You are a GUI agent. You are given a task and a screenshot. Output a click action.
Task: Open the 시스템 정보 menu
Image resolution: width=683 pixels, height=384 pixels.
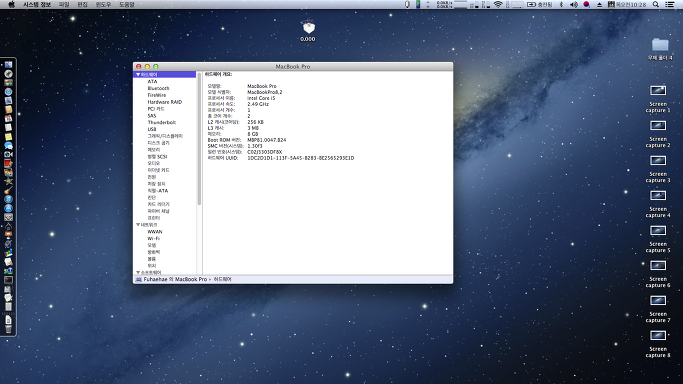37,4
